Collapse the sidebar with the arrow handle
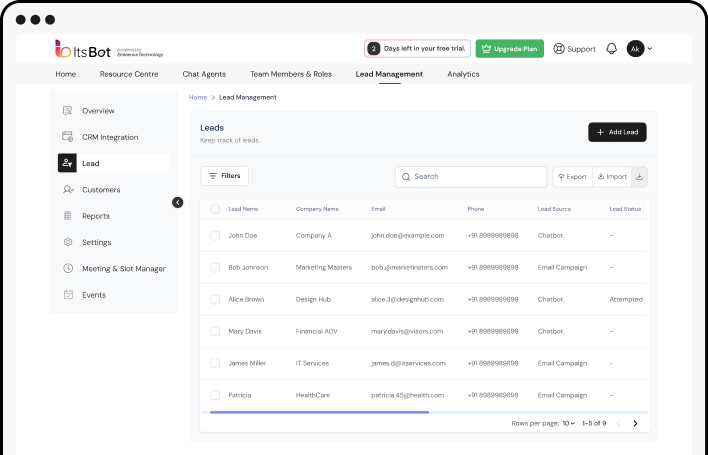This screenshot has height=455, width=708. (178, 202)
